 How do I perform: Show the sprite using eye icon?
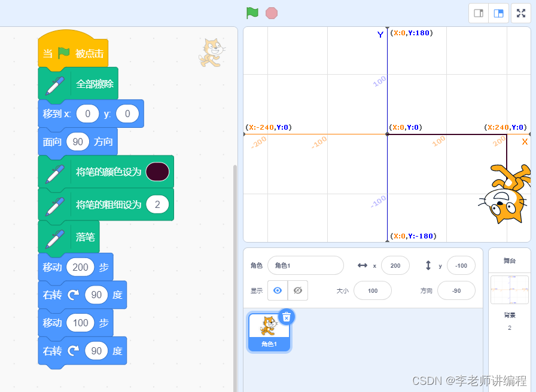pyautogui.click(x=278, y=290)
